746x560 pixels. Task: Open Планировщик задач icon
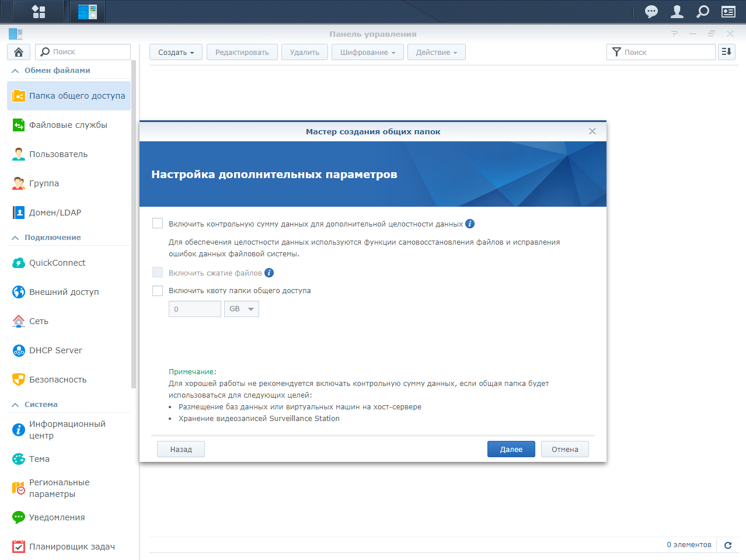tap(19, 547)
